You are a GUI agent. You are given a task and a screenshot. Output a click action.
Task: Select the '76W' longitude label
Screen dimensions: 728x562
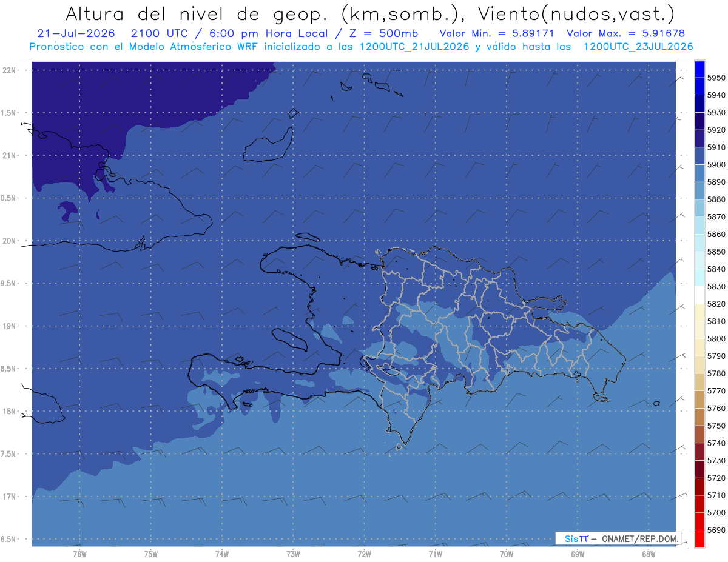(x=79, y=554)
